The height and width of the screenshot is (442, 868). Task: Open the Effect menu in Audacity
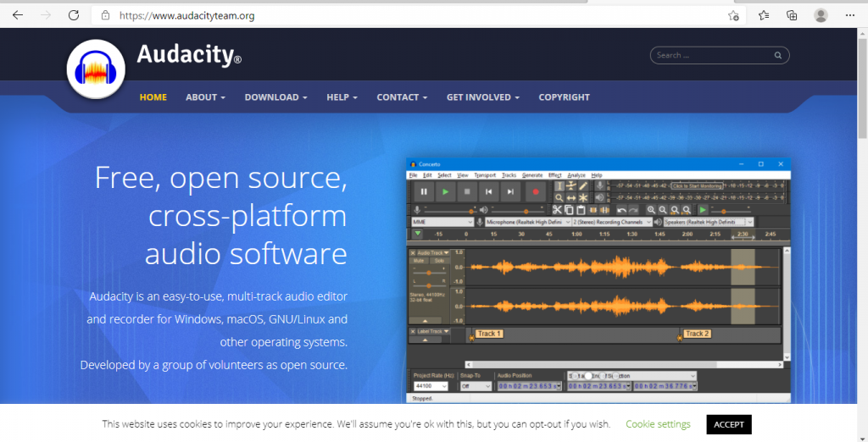click(554, 174)
